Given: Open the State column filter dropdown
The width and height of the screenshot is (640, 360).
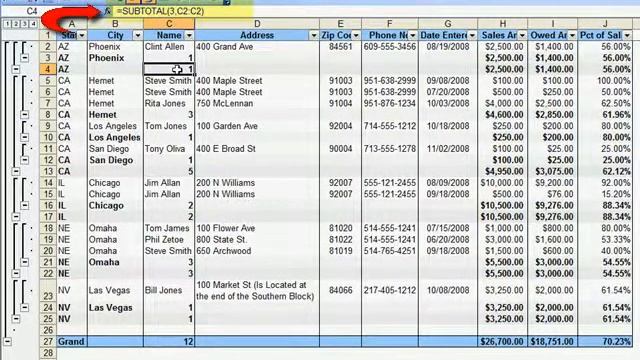Looking at the screenshot, I should 82,36.
